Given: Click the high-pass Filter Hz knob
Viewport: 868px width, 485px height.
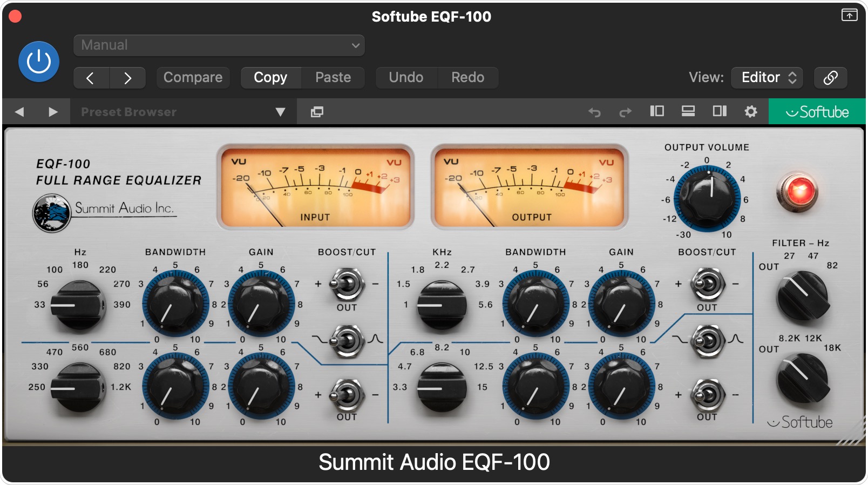Looking at the screenshot, I should pyautogui.click(x=802, y=296).
